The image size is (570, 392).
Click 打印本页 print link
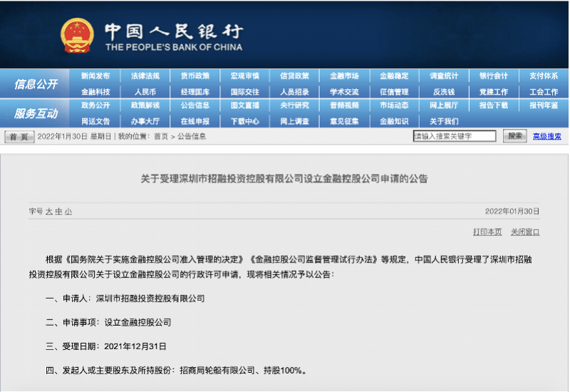(487, 232)
